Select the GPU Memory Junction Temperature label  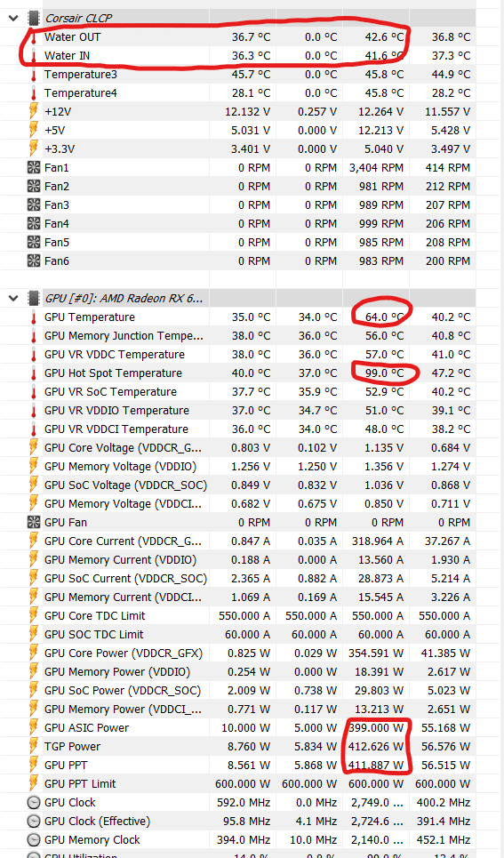[124, 335]
